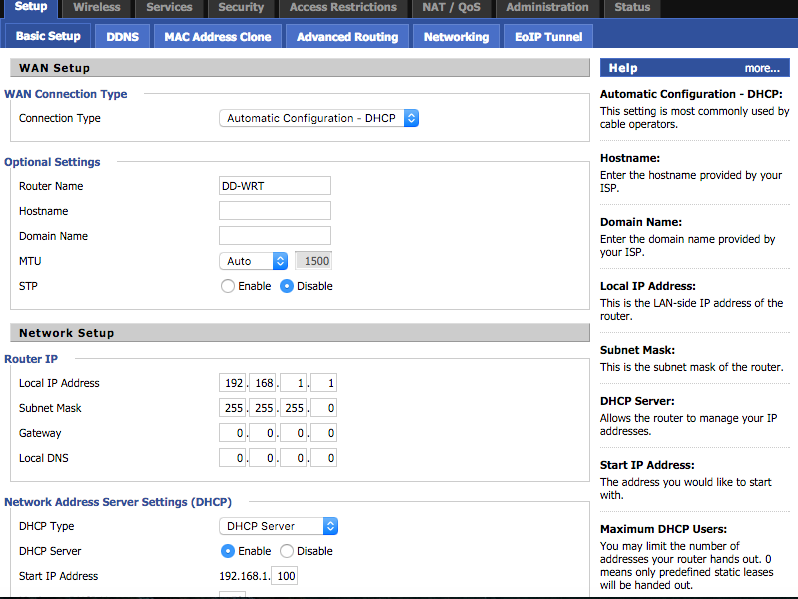Open the Wireless main tab
This screenshot has width=798, height=599.
click(x=97, y=8)
